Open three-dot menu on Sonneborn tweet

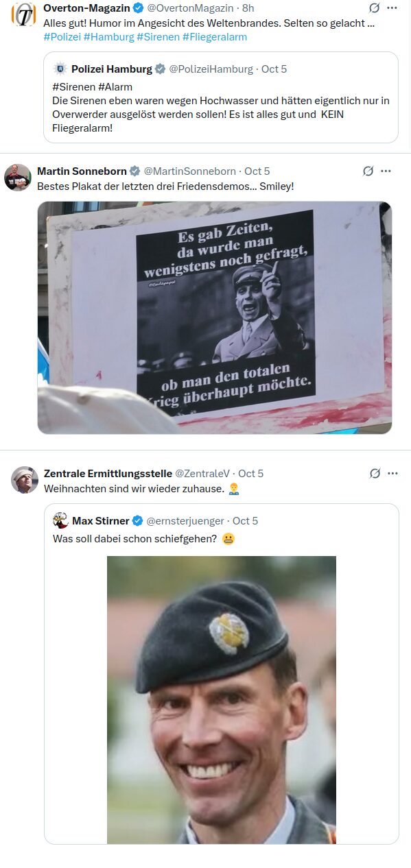pyautogui.click(x=386, y=171)
